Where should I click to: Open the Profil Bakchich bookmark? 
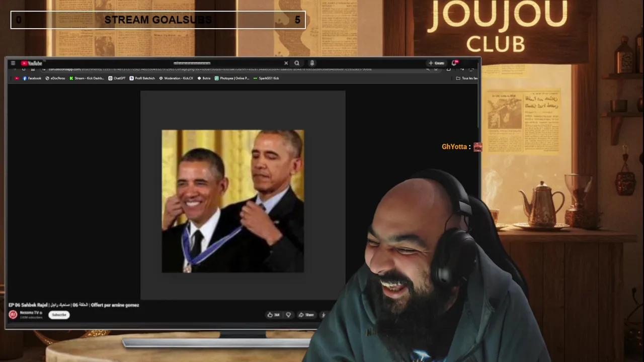coord(142,78)
